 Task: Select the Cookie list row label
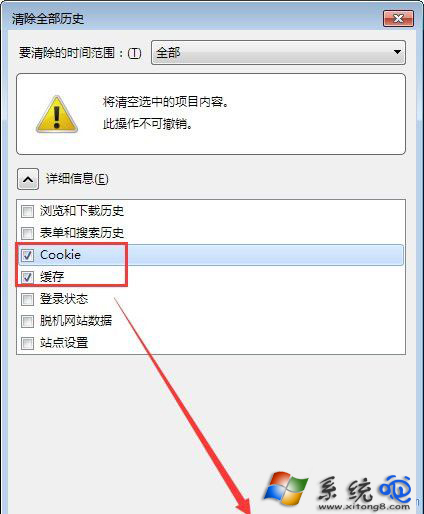pyautogui.click(x=60, y=255)
